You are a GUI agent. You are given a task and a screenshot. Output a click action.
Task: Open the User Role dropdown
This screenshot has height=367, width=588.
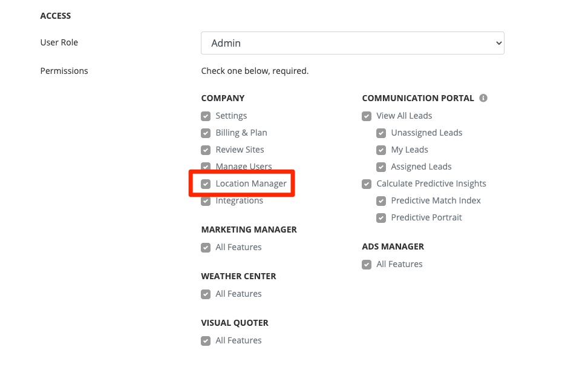pyautogui.click(x=352, y=43)
